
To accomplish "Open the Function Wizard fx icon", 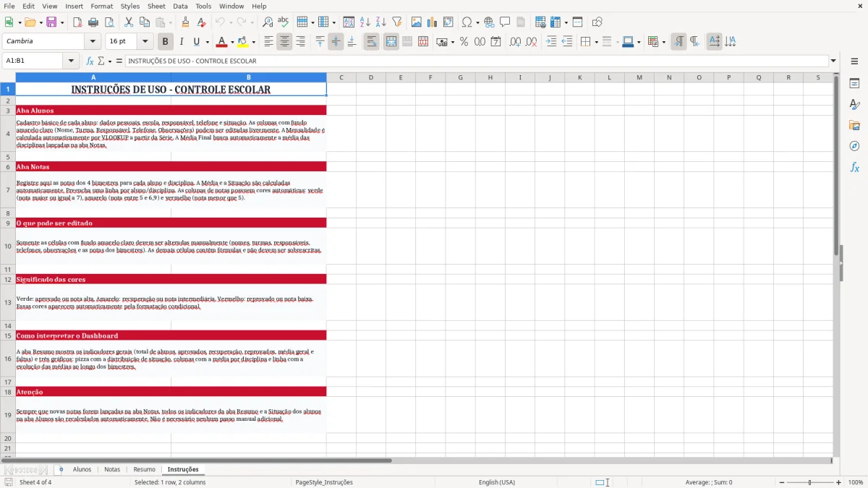I will click(x=90, y=61).
